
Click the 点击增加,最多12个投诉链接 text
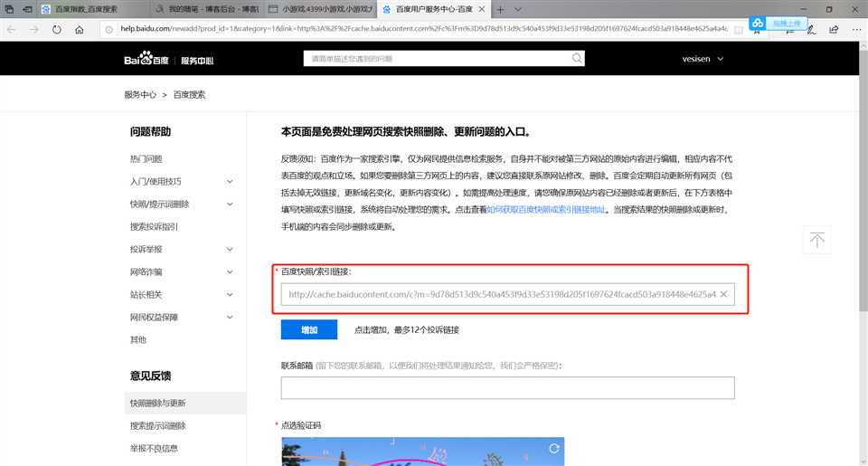(407, 329)
